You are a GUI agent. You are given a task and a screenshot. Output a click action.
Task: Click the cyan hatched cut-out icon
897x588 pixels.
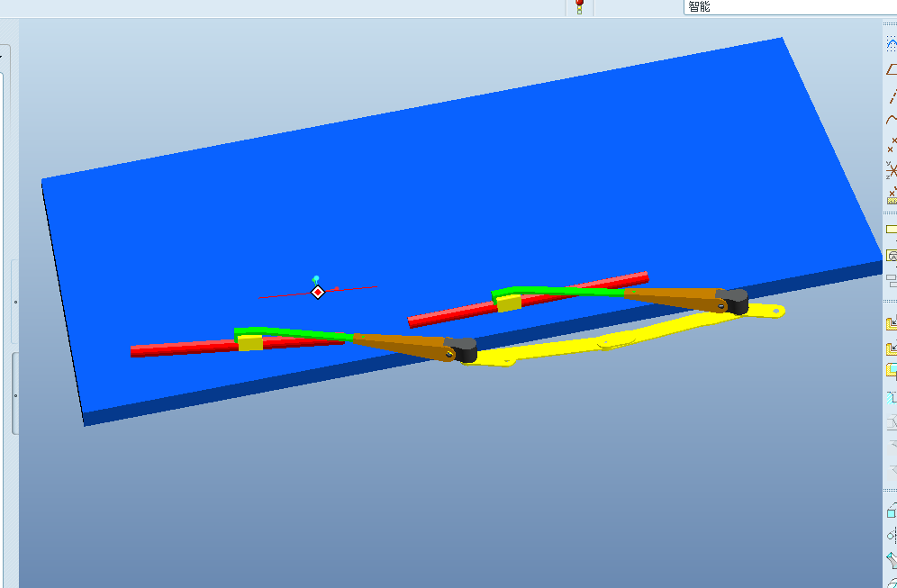(892, 397)
